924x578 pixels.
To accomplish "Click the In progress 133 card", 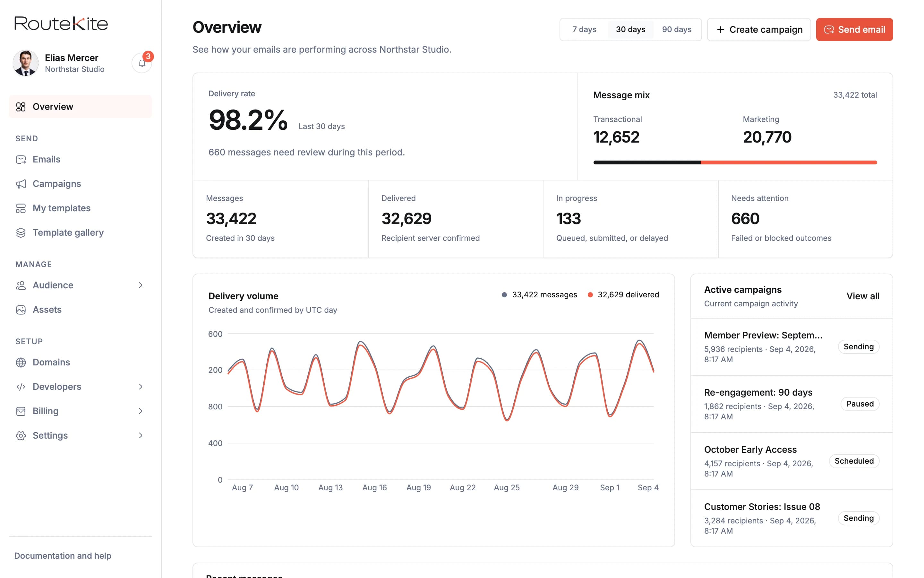I will coord(630,219).
